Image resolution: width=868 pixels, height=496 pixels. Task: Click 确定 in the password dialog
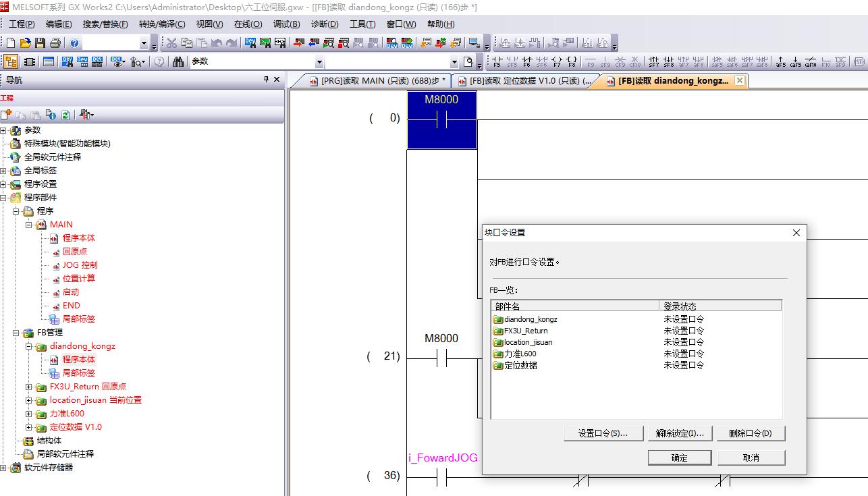pyautogui.click(x=679, y=458)
